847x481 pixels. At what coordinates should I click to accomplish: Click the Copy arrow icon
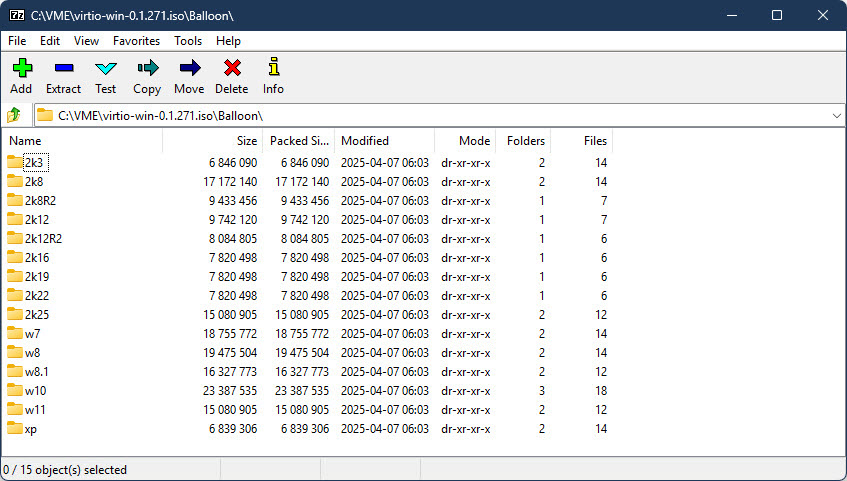click(147, 69)
